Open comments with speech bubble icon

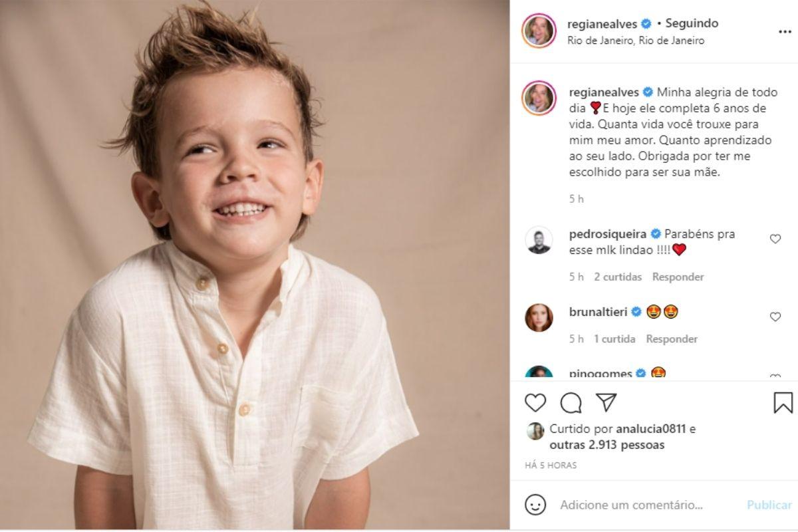pyautogui.click(x=571, y=402)
